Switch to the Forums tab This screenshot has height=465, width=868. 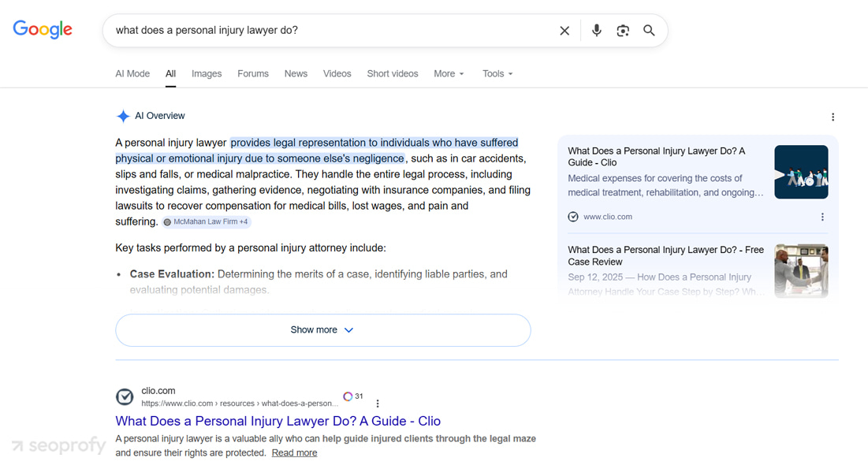click(253, 73)
